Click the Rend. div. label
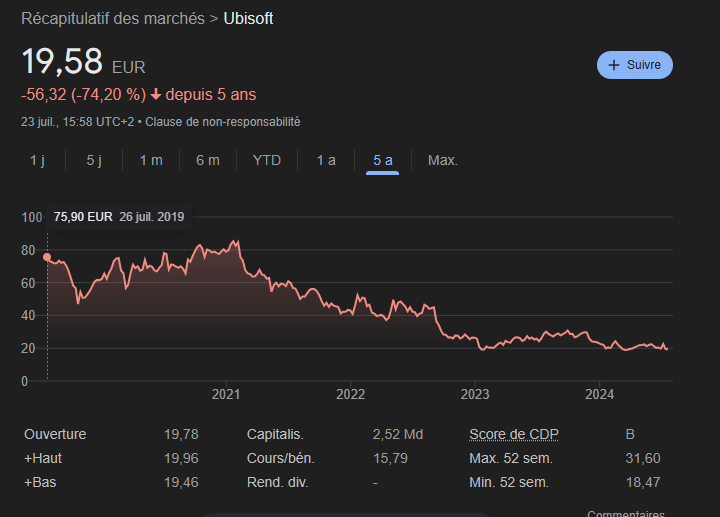The height and width of the screenshot is (517, 720). (277, 483)
